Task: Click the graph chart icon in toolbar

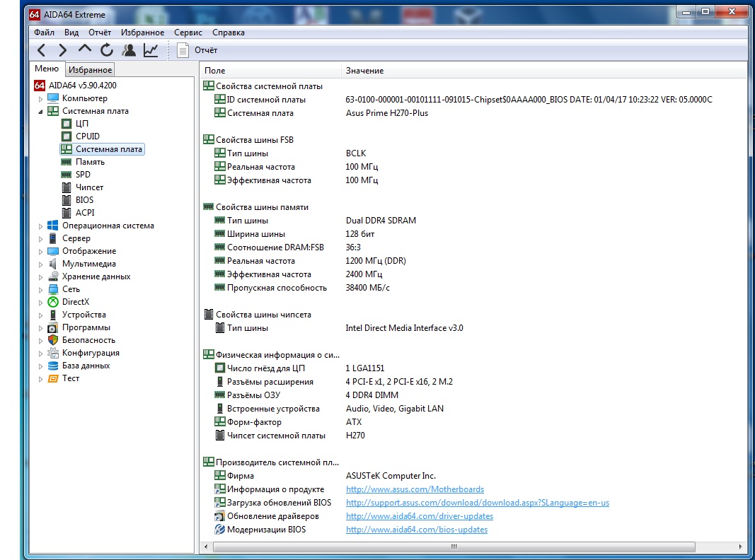Action: click(151, 50)
